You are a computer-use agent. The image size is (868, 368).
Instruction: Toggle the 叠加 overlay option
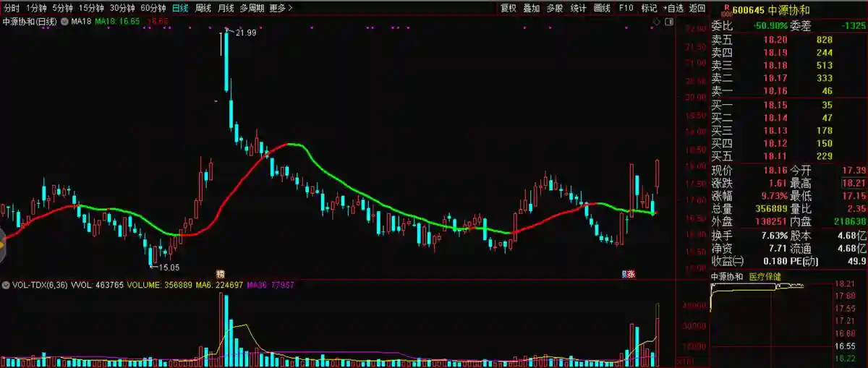532,8
